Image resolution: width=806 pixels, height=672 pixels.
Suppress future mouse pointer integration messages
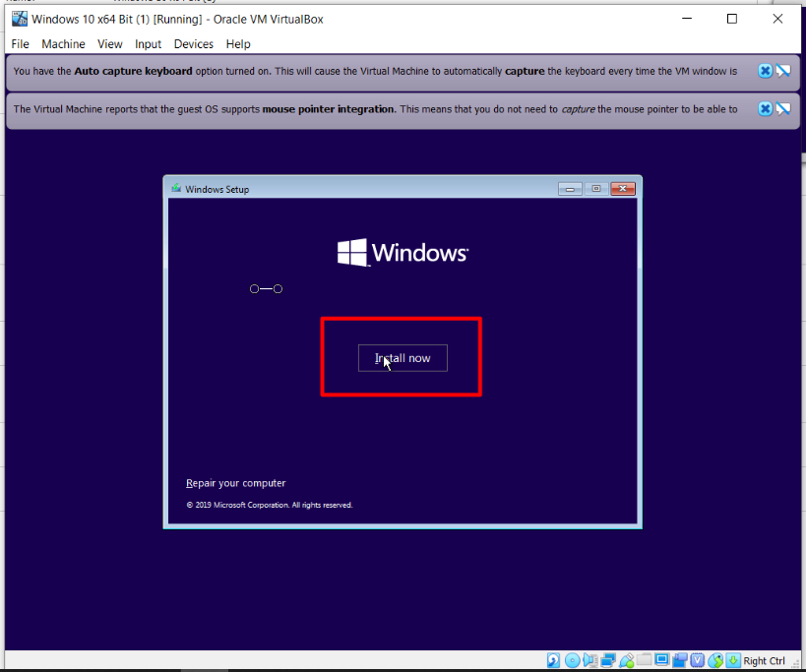pos(782,109)
